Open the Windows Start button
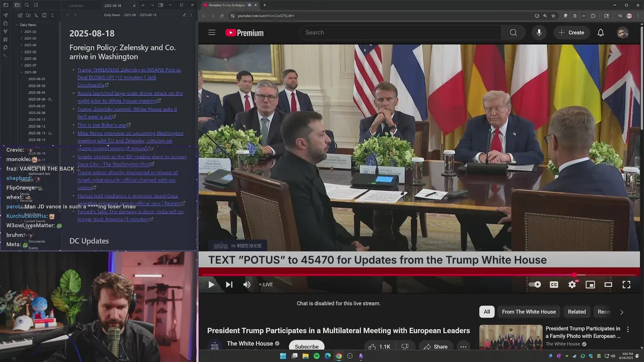The image size is (644, 362). pos(283,356)
